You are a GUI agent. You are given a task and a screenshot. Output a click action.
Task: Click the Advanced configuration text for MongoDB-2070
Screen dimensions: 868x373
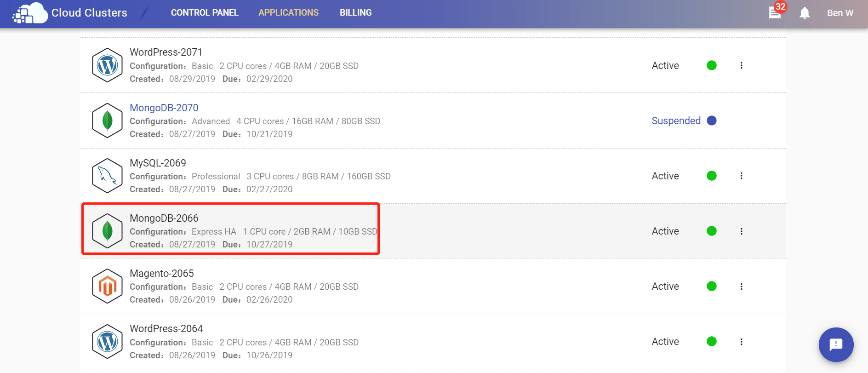pyautogui.click(x=211, y=121)
